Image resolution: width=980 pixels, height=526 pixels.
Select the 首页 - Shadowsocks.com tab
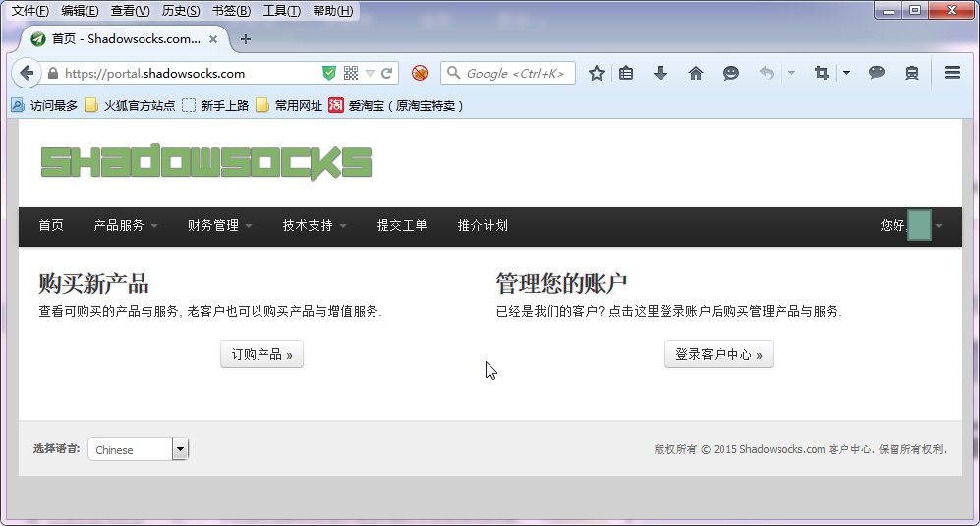pyautogui.click(x=125, y=39)
